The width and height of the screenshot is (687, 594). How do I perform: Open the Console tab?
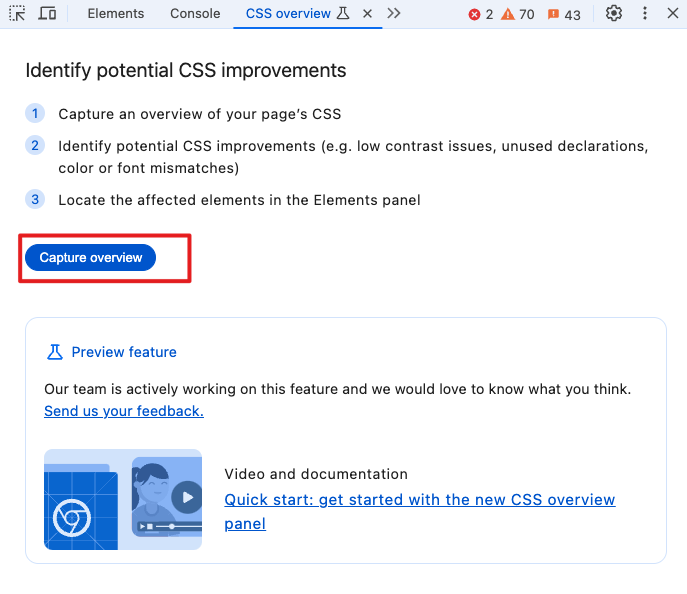(195, 14)
